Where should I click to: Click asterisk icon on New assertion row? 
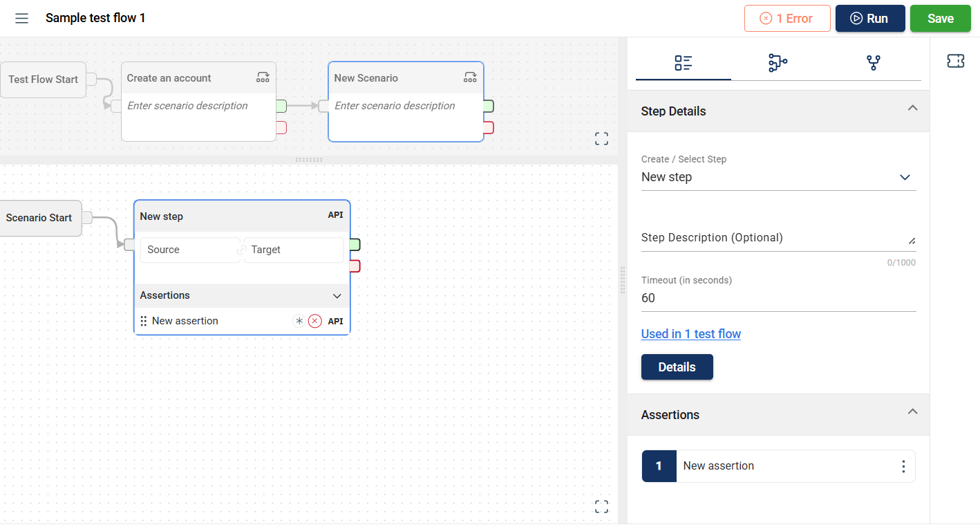[x=299, y=321]
